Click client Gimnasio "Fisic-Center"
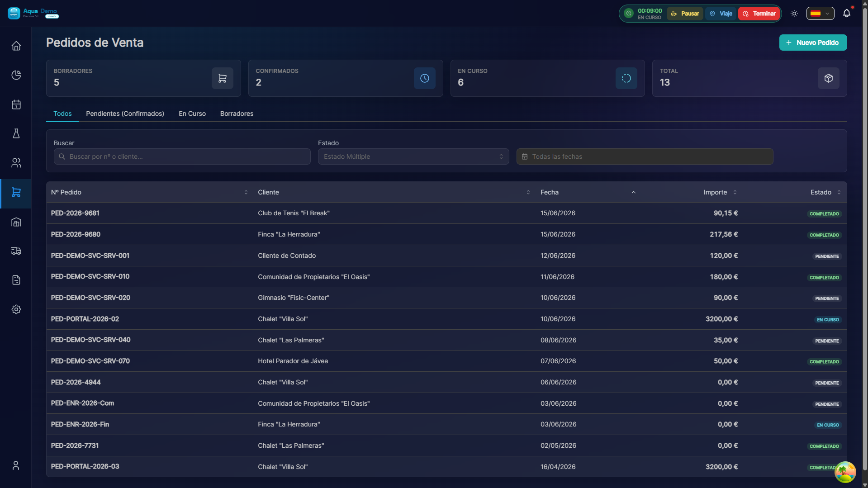868x488 pixels. [x=294, y=298]
